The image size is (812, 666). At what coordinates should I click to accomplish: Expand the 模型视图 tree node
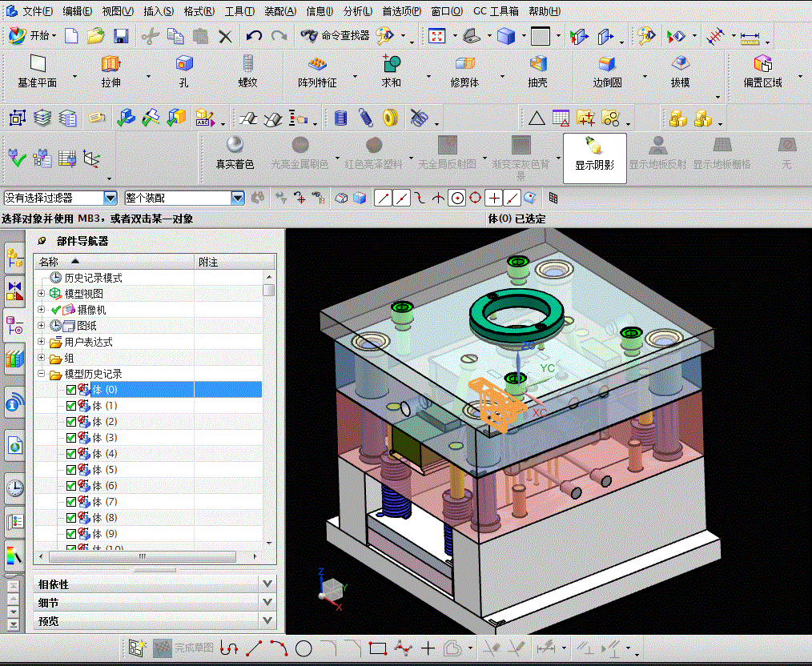point(42,294)
